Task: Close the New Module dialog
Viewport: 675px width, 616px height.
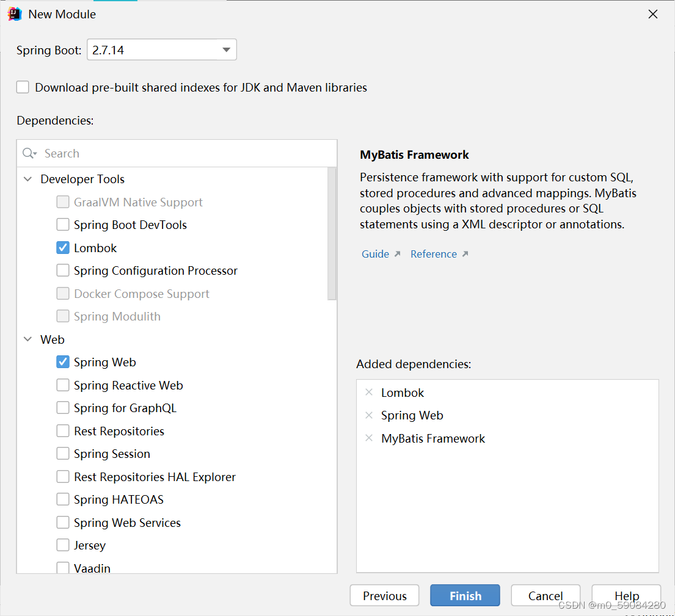Action: (652, 14)
